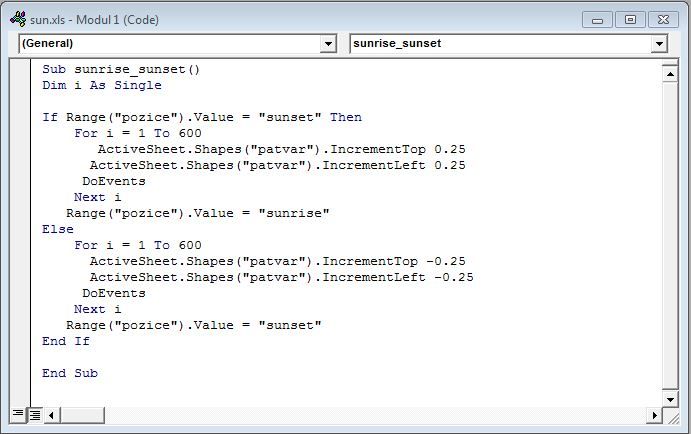Restore the code window size
The height and width of the screenshot is (434, 691).
click(x=630, y=20)
